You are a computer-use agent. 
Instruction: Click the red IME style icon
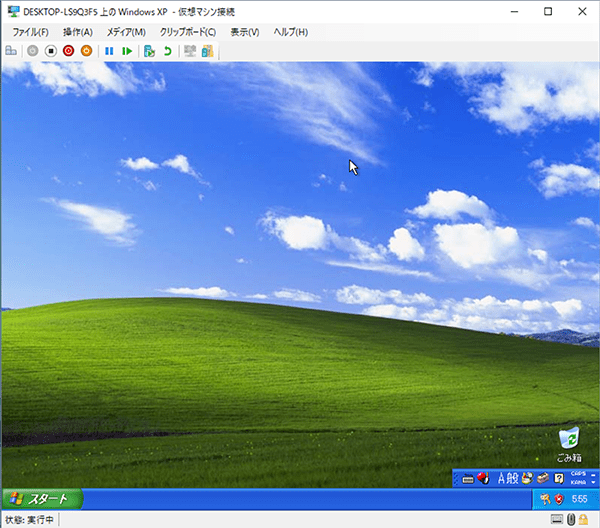(483, 478)
